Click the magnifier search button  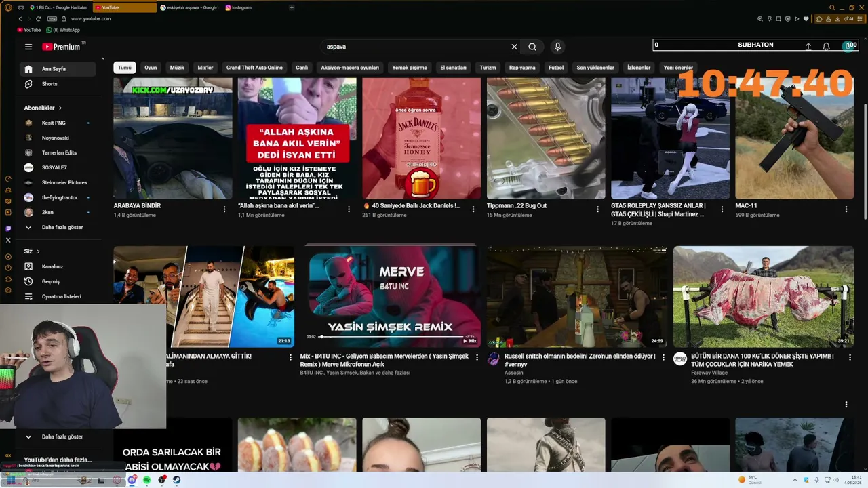point(532,47)
